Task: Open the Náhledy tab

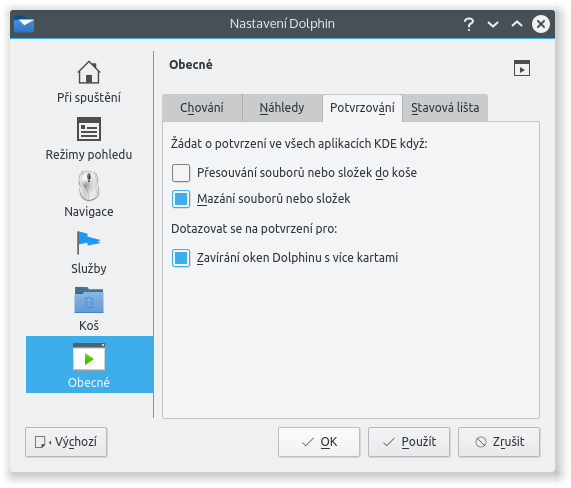Action: (x=282, y=108)
